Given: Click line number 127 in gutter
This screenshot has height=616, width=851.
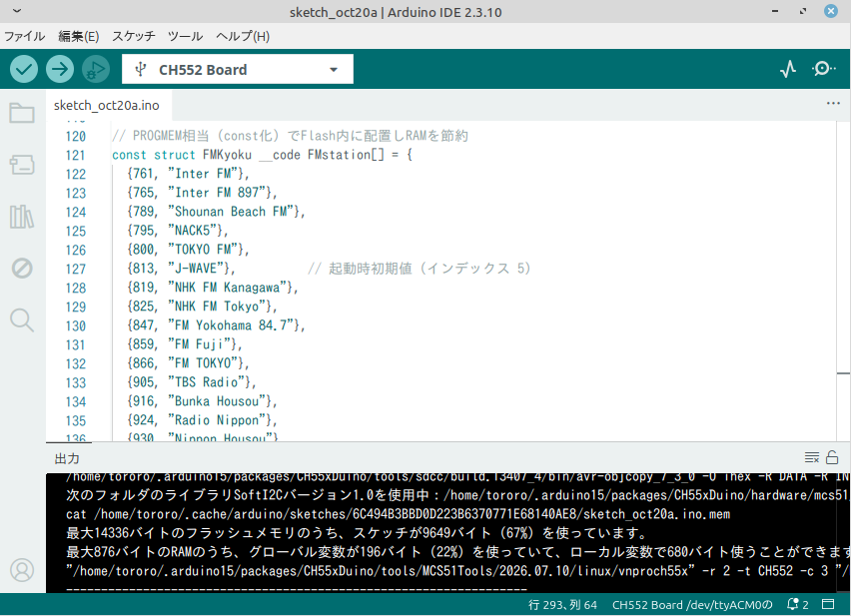Looking at the screenshot, I should point(76,269).
